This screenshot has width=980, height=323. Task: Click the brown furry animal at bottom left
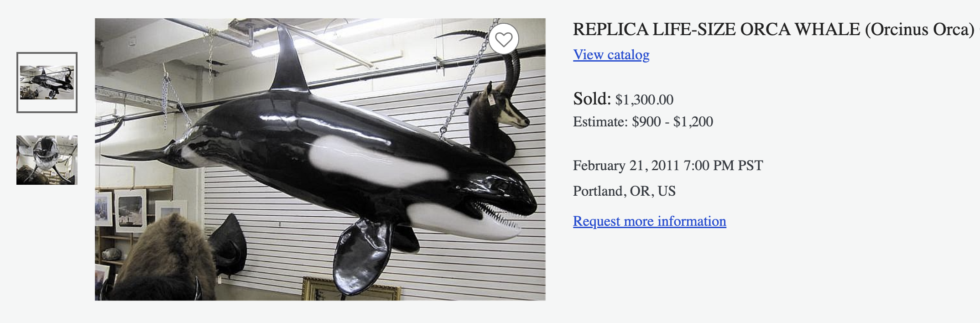tap(164, 260)
